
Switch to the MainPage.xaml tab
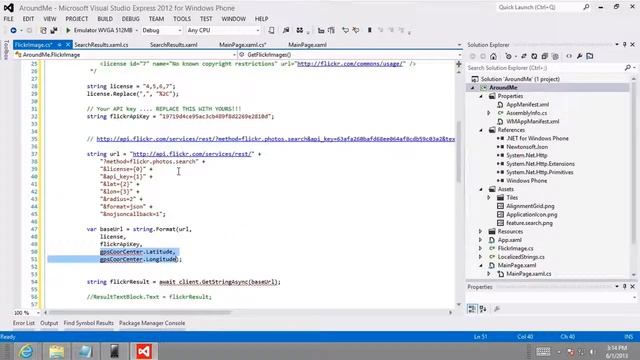tap(307, 45)
